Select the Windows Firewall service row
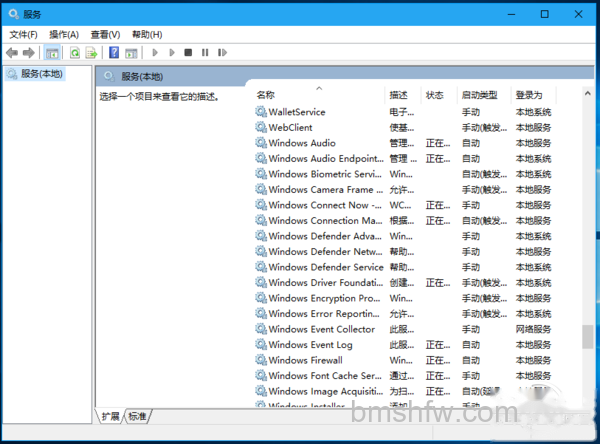This screenshot has width=600, height=444. 404,360
